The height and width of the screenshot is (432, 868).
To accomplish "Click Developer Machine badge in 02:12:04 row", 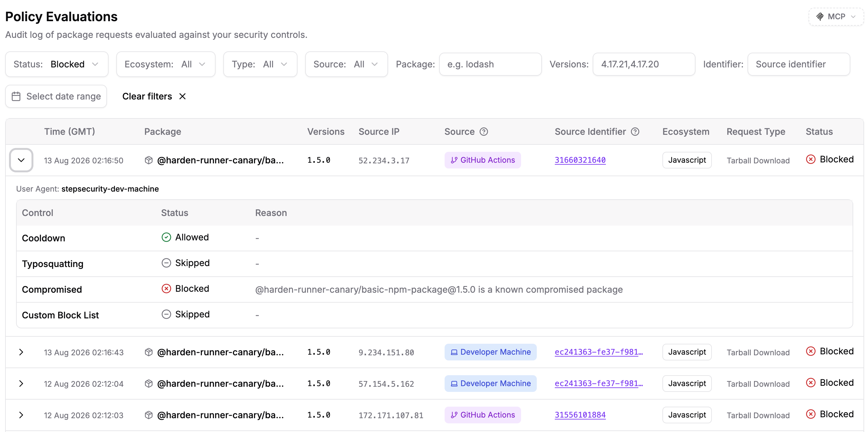I will point(490,383).
